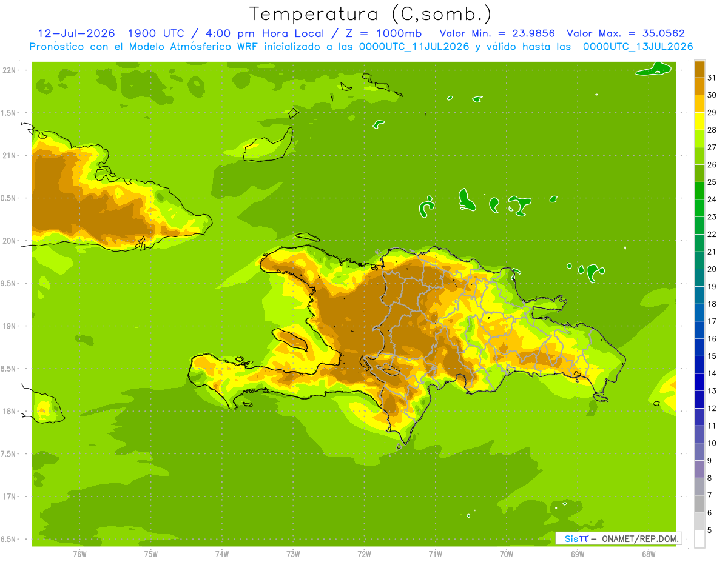Click latitude axis label '22N'
Viewport: 728px width, 562px height.
tap(8, 70)
